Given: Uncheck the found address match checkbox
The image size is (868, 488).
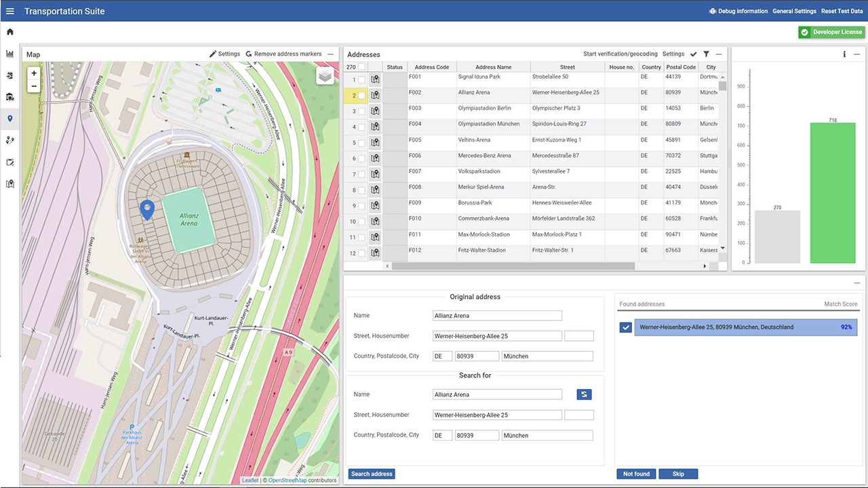Looking at the screenshot, I should [x=626, y=327].
